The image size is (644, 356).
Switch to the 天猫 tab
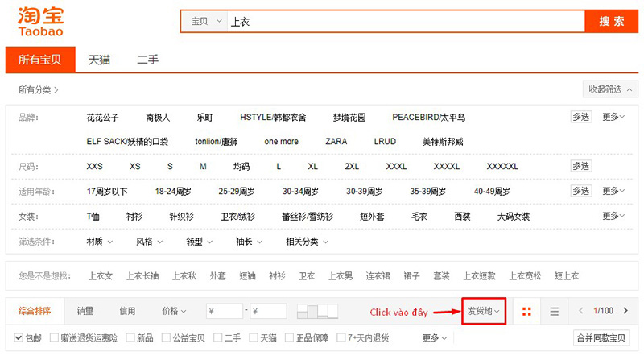(99, 59)
